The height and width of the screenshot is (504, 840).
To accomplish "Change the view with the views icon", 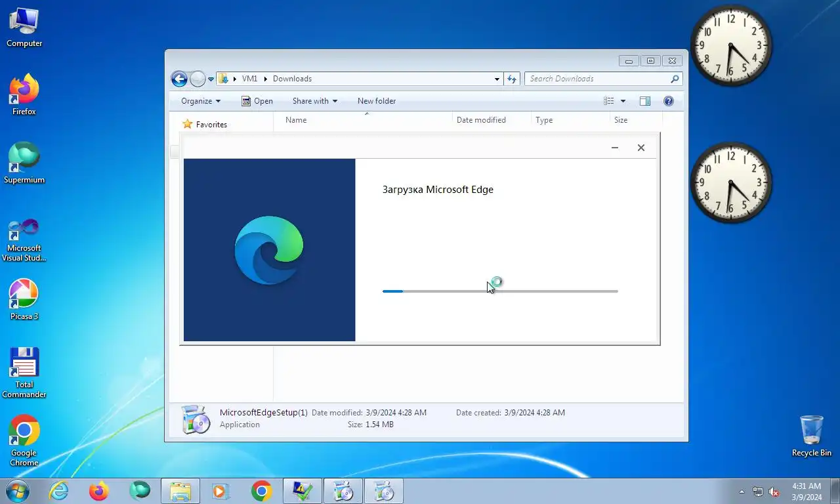I will coord(609,101).
